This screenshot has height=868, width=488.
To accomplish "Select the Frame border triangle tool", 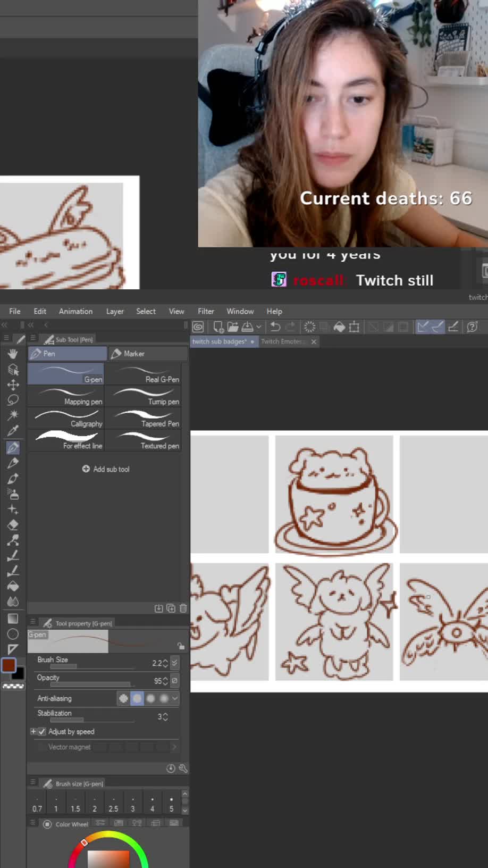I will coord(13,649).
